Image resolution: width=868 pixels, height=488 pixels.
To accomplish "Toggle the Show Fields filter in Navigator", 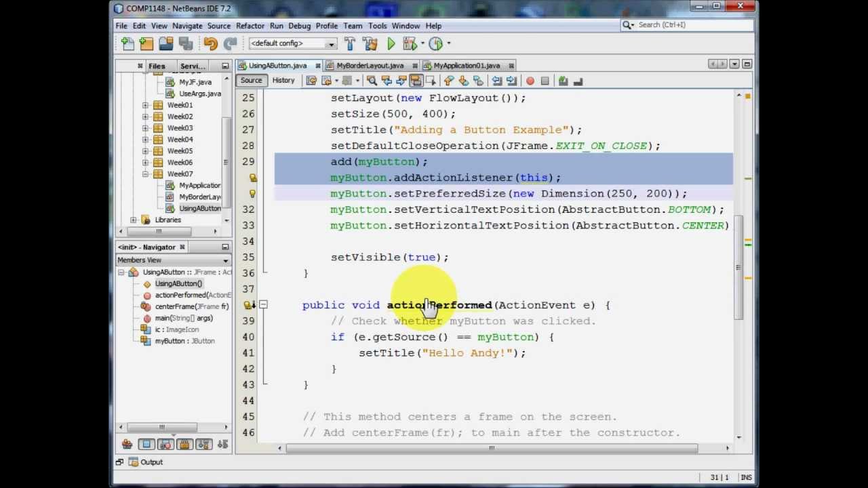I will pyautogui.click(x=146, y=445).
